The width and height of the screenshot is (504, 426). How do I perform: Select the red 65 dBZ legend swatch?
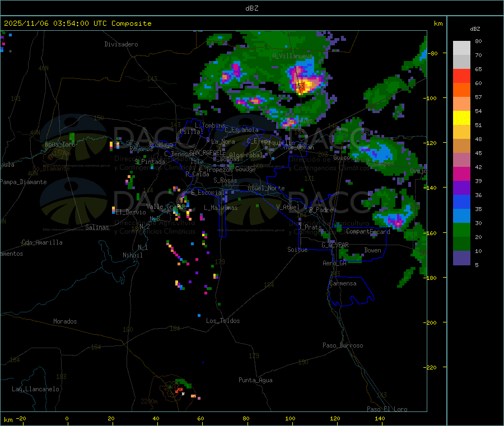point(461,76)
